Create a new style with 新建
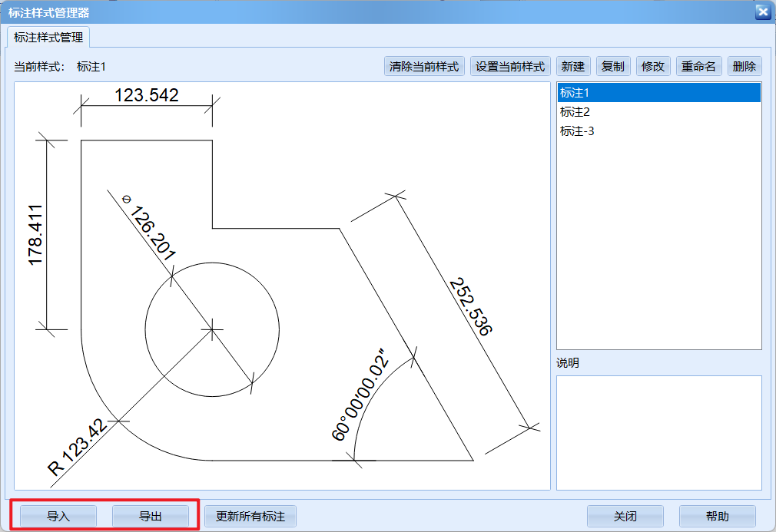This screenshot has height=532, width=776. (x=573, y=67)
